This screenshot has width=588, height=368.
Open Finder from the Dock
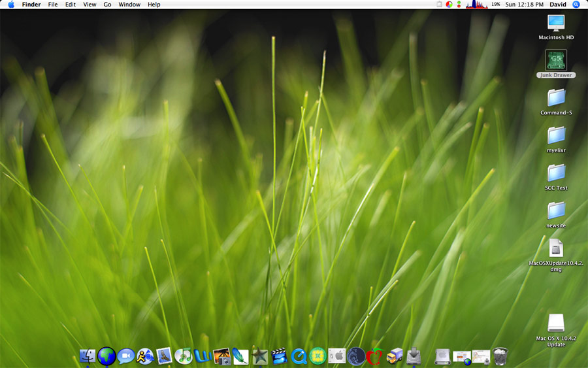[88, 356]
